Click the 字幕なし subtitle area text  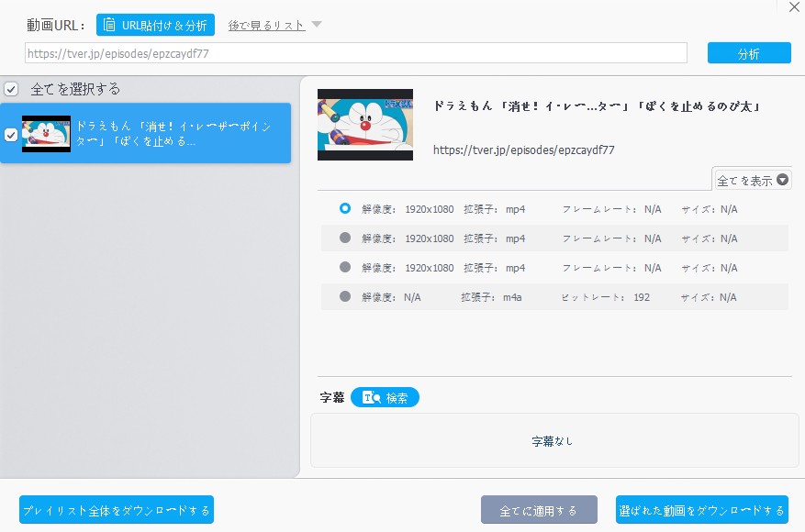tap(552, 441)
